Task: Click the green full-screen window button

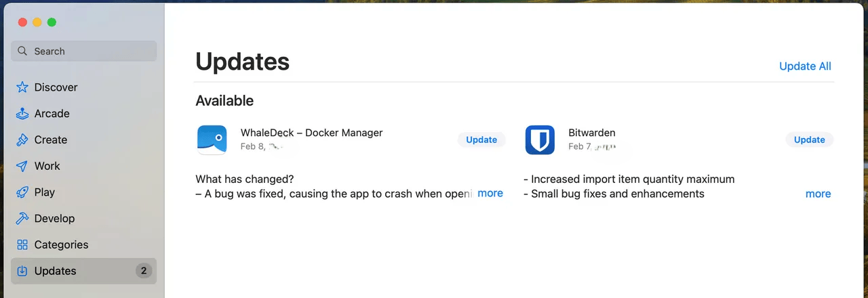Action: click(52, 22)
